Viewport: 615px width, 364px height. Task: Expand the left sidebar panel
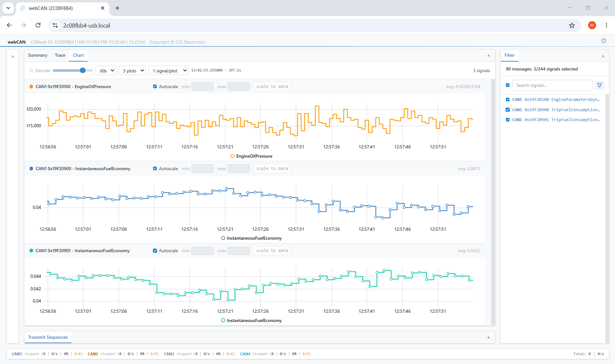coord(13,57)
